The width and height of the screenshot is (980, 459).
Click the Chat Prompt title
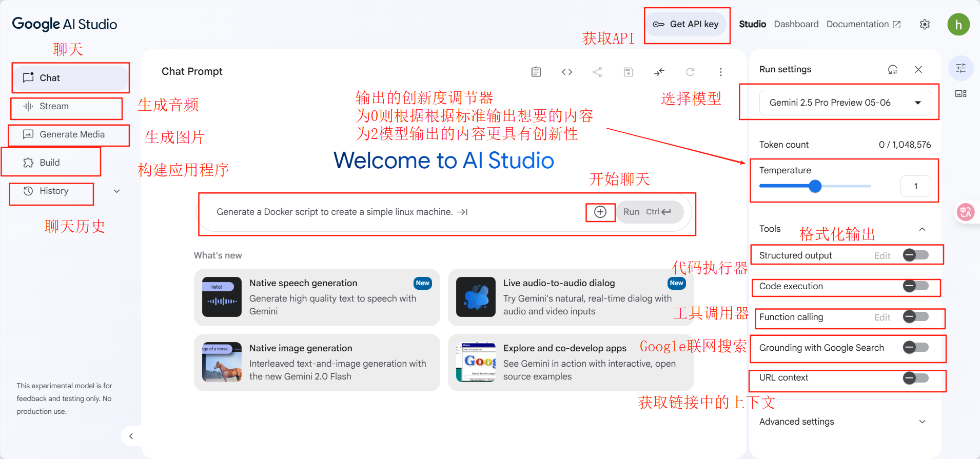point(192,71)
